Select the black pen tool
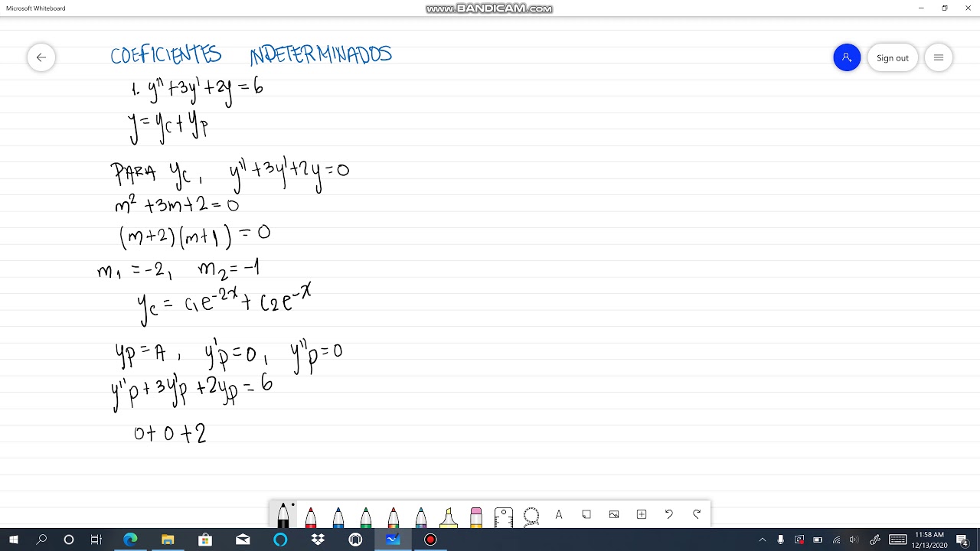The image size is (980, 551). tap(283, 516)
